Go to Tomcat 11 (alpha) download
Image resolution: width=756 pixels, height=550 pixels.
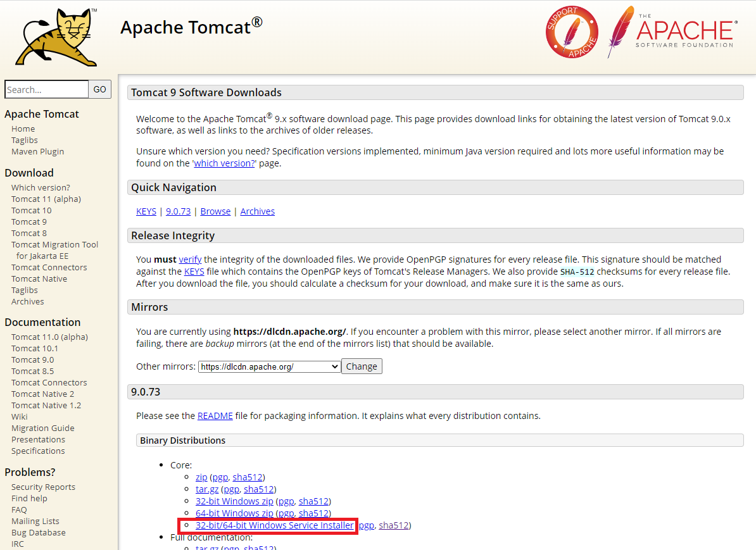pyautogui.click(x=46, y=199)
